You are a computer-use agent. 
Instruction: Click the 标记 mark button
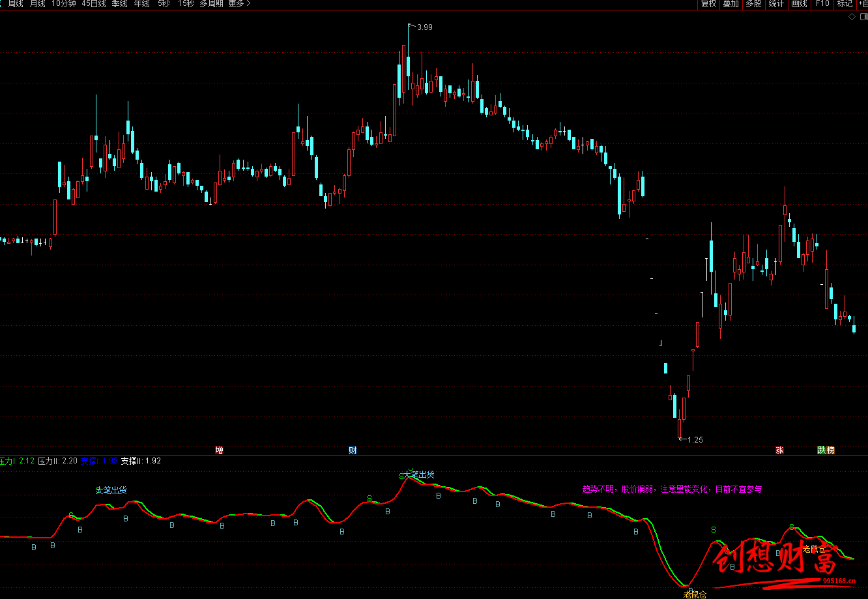845,4
